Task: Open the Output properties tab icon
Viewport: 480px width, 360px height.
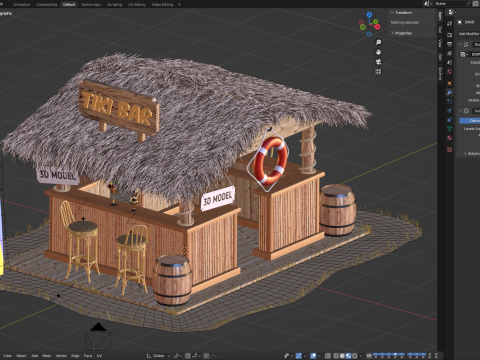Action: coord(450,44)
